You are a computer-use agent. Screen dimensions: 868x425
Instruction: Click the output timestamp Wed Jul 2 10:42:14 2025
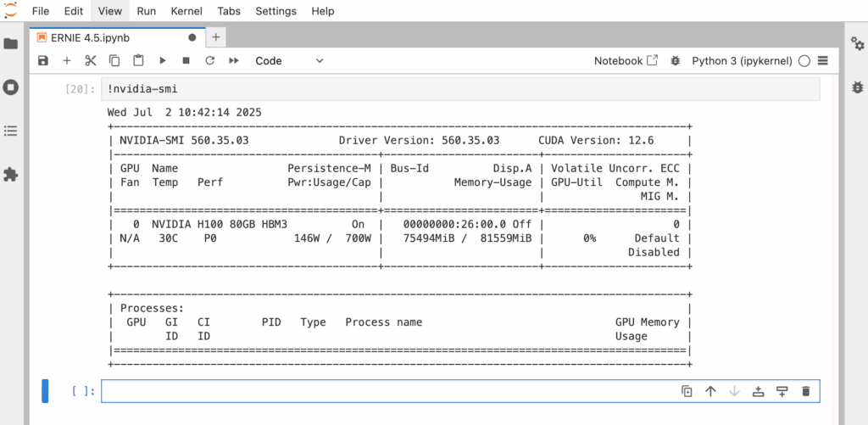pyautogui.click(x=184, y=113)
